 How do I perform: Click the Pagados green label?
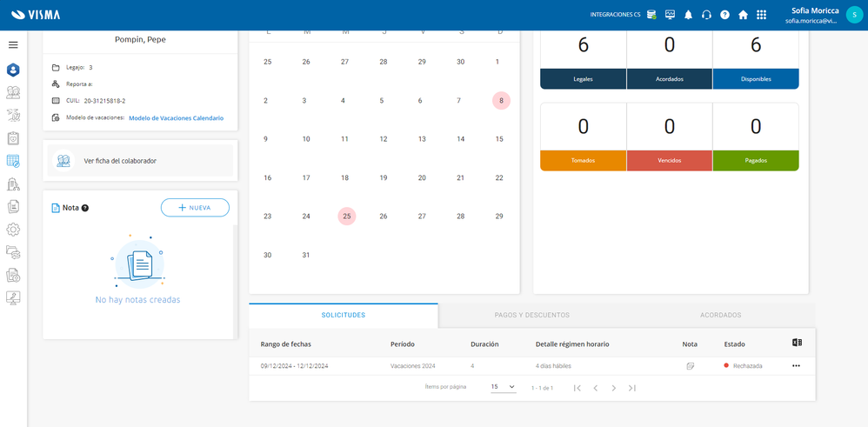[756, 161]
